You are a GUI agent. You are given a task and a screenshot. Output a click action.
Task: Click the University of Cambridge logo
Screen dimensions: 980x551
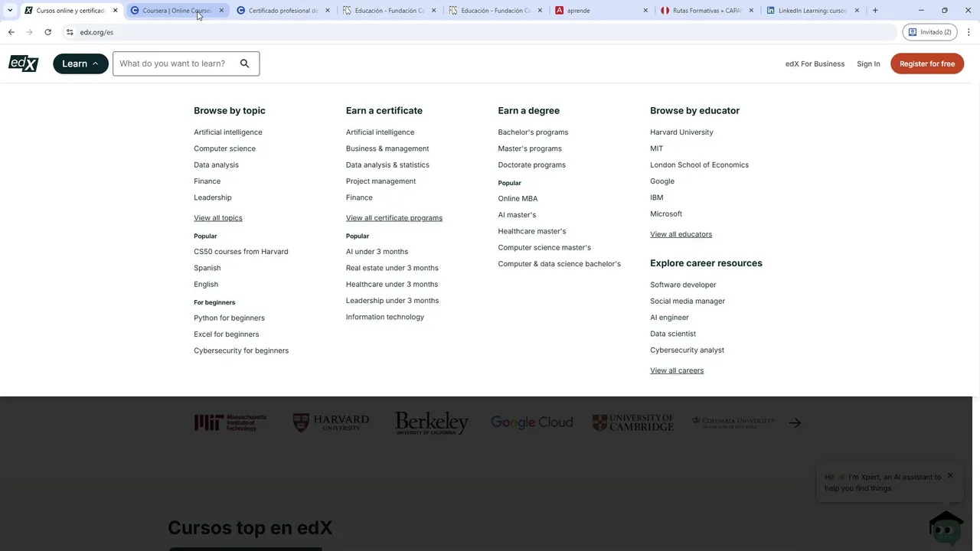tap(633, 422)
